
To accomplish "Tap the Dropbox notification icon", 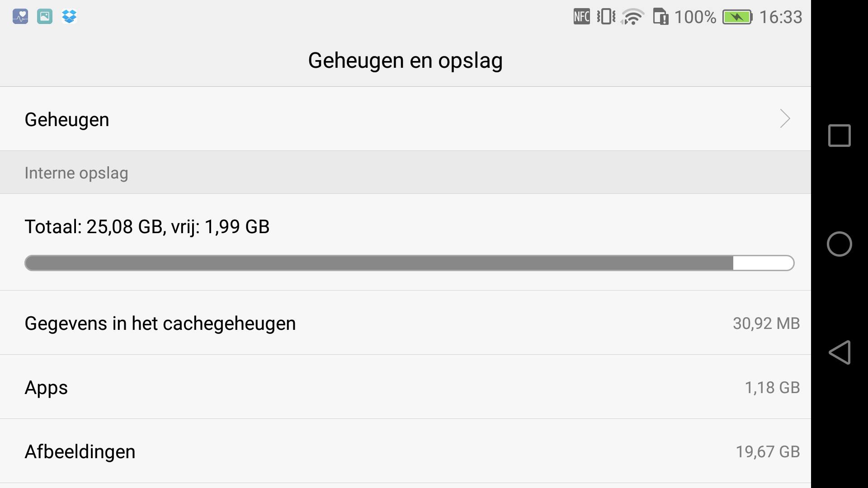I will point(69,17).
